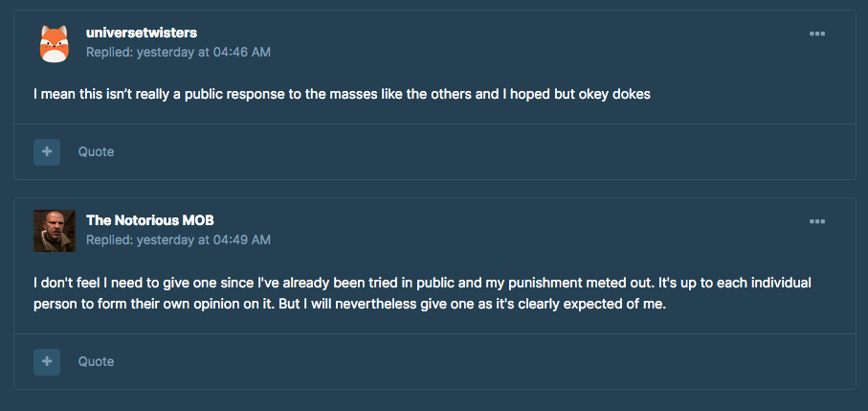Open universetwisters' fox avatar
868x411 pixels.
pos(55,43)
